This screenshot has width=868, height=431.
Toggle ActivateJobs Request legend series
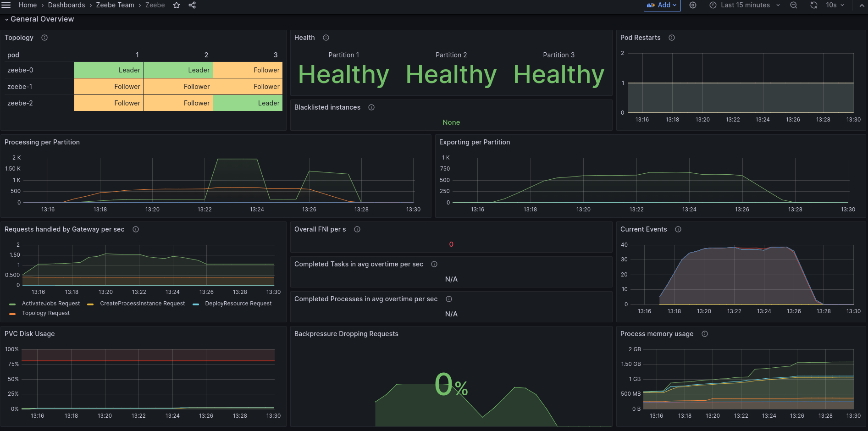(50, 304)
